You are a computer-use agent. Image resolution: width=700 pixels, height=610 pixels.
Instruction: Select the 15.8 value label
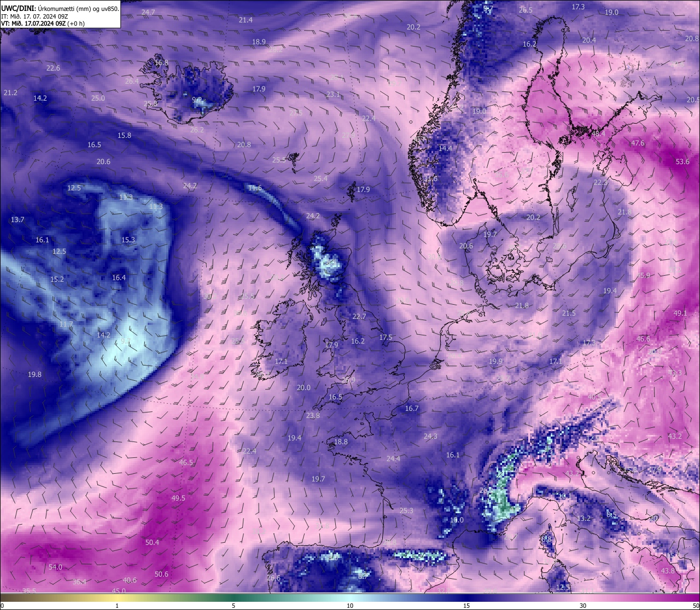click(124, 135)
